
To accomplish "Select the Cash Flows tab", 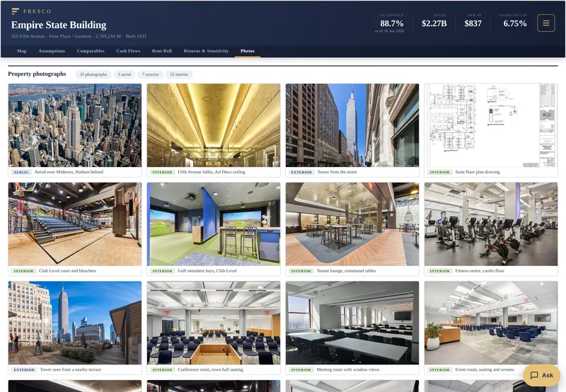I will click(x=128, y=51).
